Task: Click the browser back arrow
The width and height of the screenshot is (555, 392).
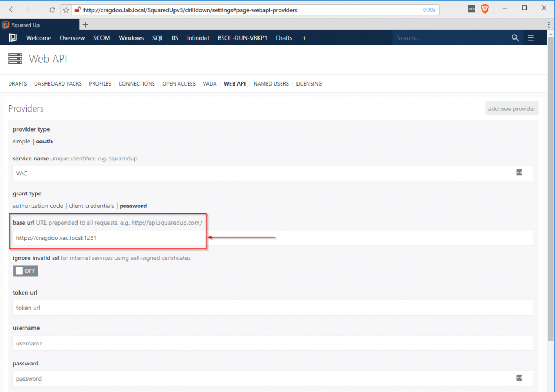Action: tap(11, 10)
